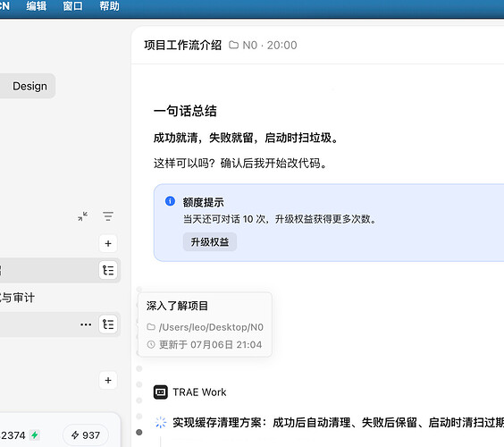
Task: Click the 深入了解项目 tooltip card title
Action: click(177, 306)
